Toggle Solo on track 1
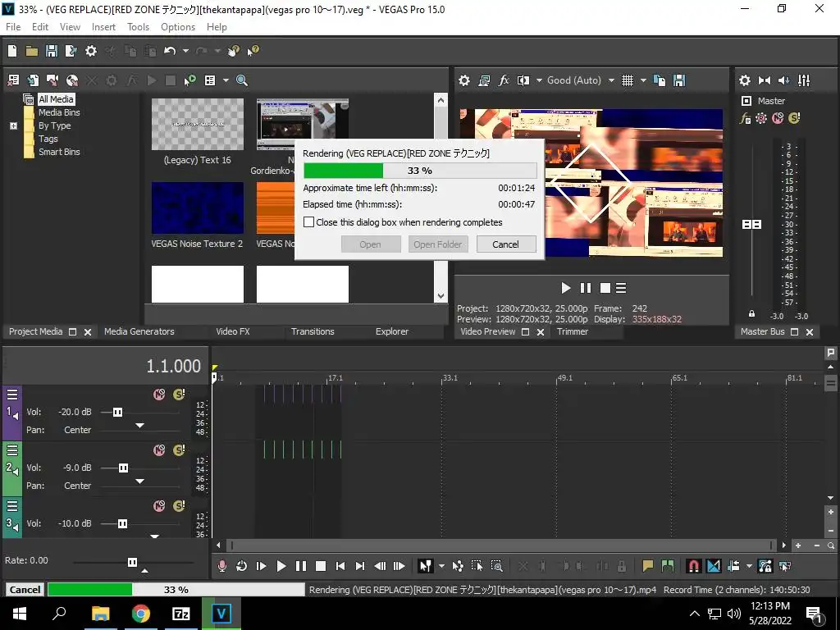Screen dimensions: 840x630 click(x=179, y=395)
